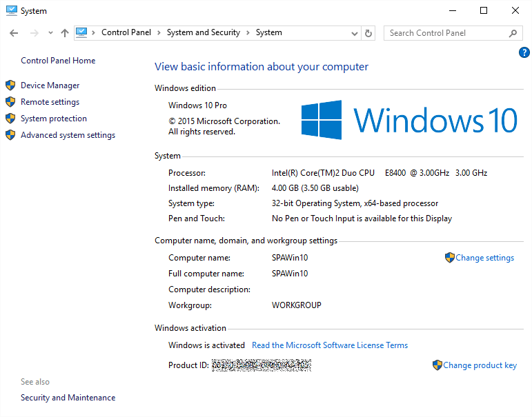Click the Windows 10 logo
This screenshot has height=417, width=532.
coord(409,120)
